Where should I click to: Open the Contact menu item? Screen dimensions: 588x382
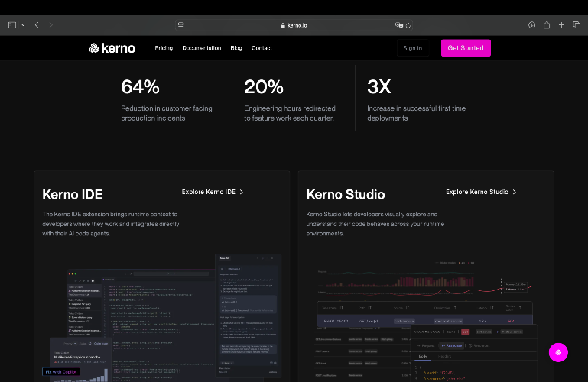coord(262,48)
